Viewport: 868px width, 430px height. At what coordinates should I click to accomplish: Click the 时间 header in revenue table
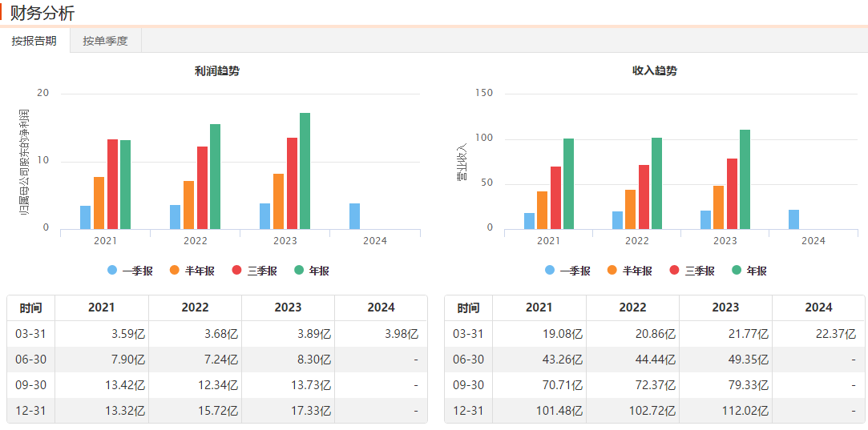pos(468,307)
